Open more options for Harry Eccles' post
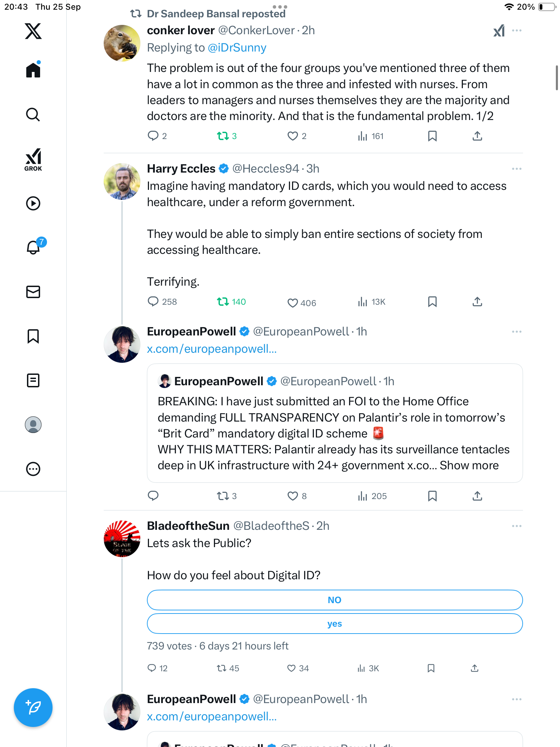The height and width of the screenshot is (747, 560). [x=516, y=169]
